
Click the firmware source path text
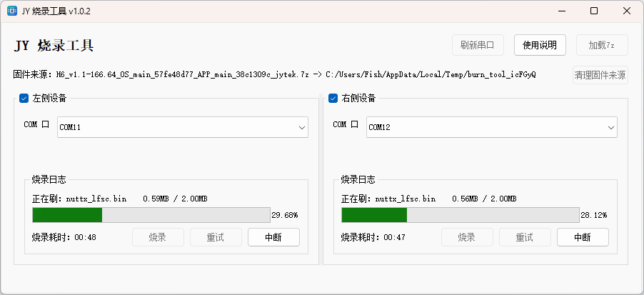point(274,75)
